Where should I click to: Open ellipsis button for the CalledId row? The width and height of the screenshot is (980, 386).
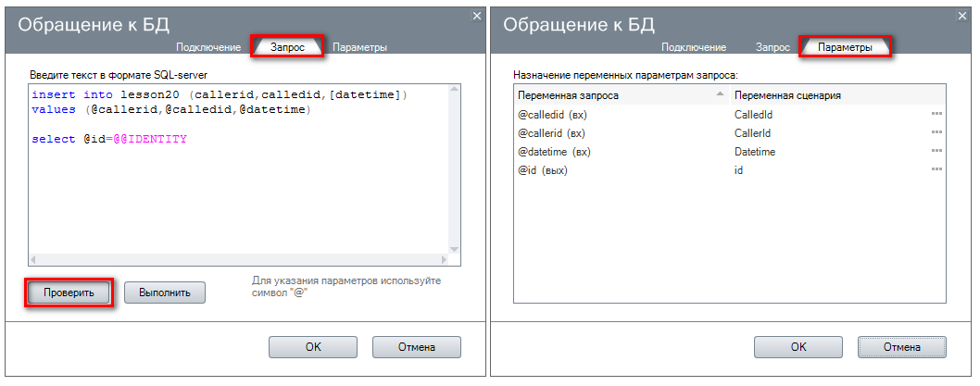pyautogui.click(x=936, y=115)
